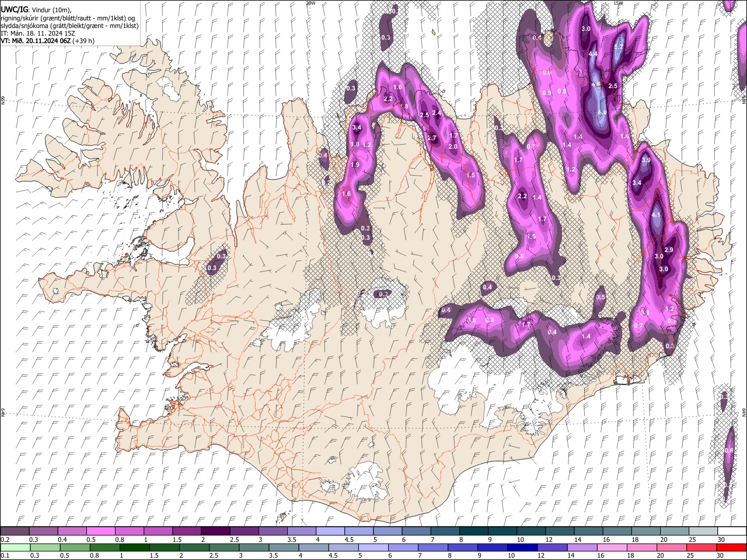The image size is (747, 560).
Task: Click the deep blue lower swatch between 10 and 12
Action: pos(522,548)
